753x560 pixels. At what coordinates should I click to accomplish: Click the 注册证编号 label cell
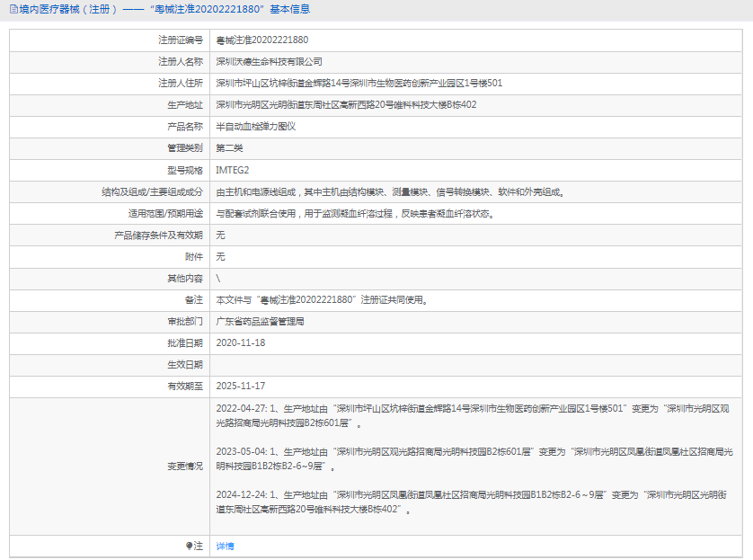181,40
